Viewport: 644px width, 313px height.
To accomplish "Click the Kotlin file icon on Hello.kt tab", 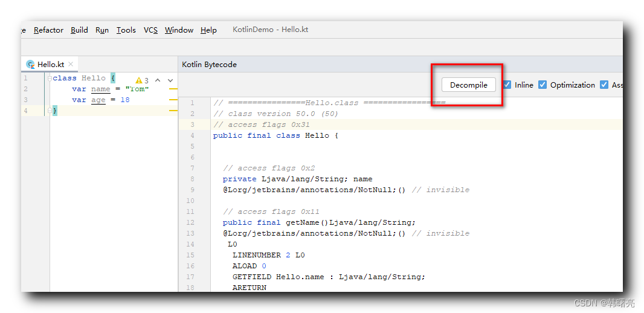I will 30,65.
